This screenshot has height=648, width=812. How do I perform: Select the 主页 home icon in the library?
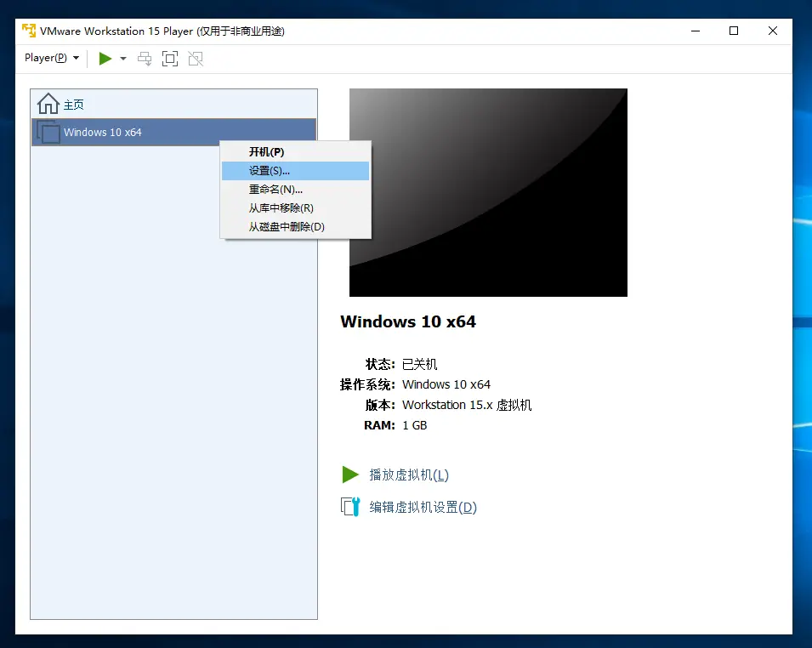pyautogui.click(x=48, y=104)
